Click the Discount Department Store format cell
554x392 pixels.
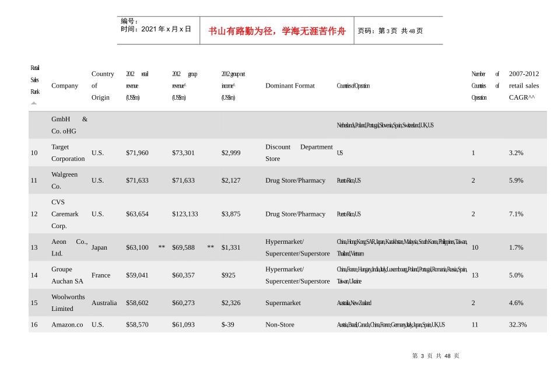299,153
